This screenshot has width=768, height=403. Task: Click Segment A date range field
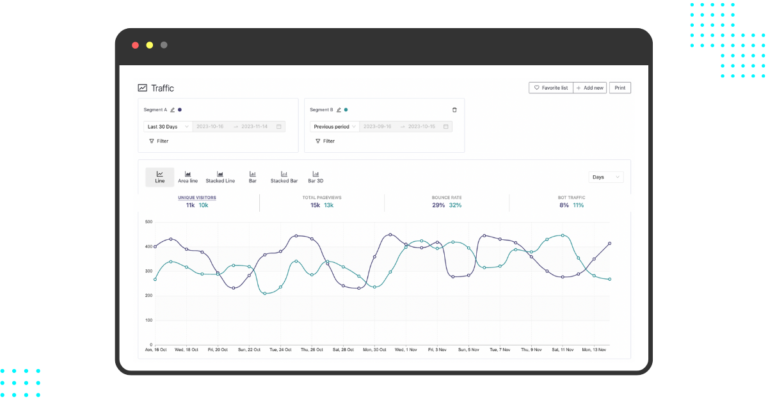239,127
